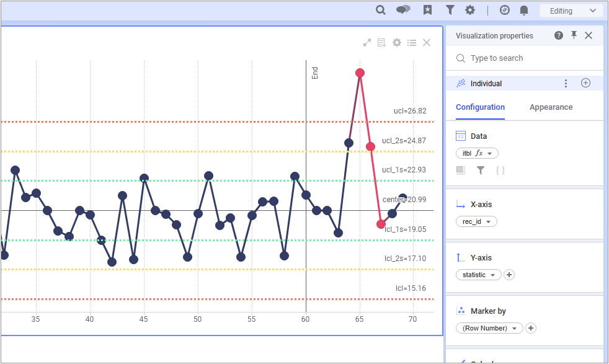This screenshot has width=609, height=364.
Task: Click the Marker by section icon
Action: click(x=461, y=311)
